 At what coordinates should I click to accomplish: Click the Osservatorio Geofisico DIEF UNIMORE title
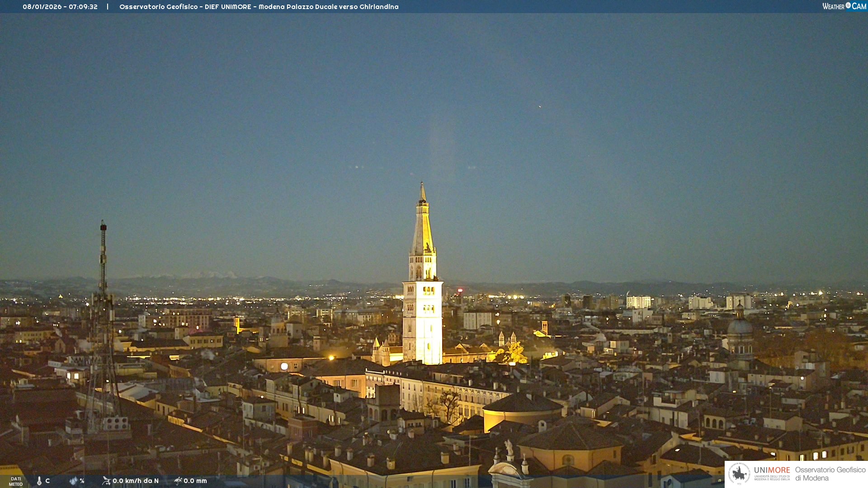[x=259, y=7]
